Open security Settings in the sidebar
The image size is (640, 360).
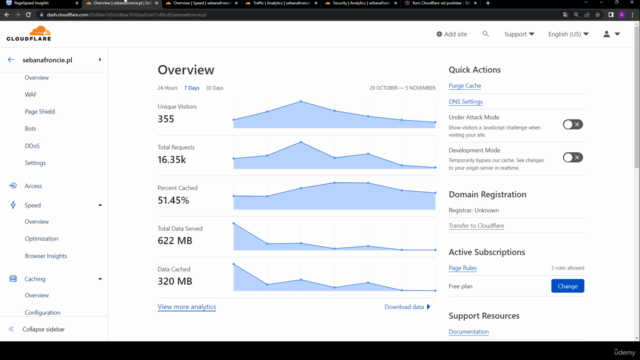coord(35,163)
